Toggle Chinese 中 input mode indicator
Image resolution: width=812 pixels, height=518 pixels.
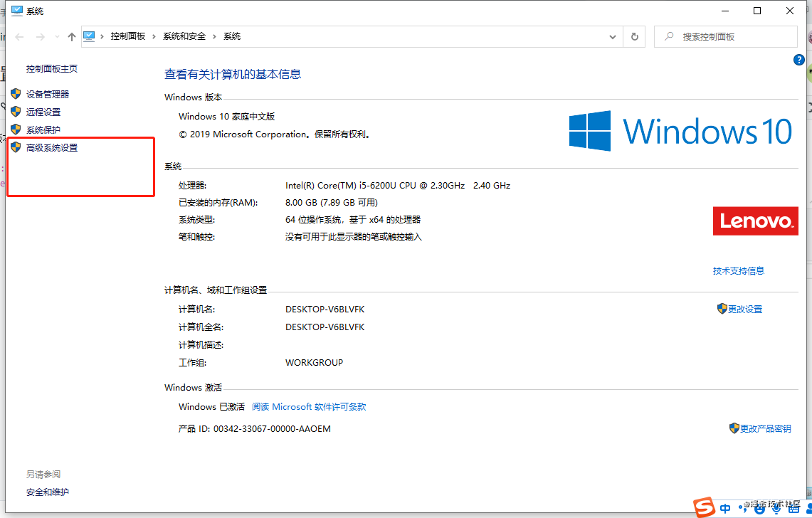coord(725,509)
